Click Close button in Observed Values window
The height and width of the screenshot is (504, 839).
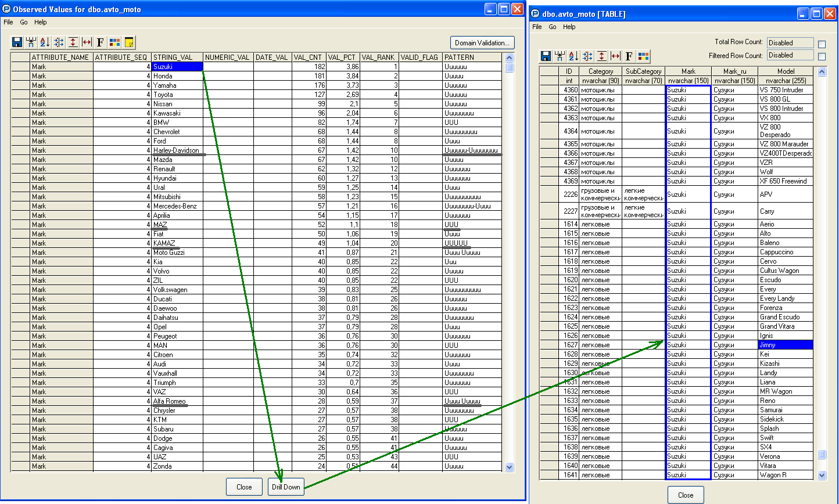coord(244,487)
